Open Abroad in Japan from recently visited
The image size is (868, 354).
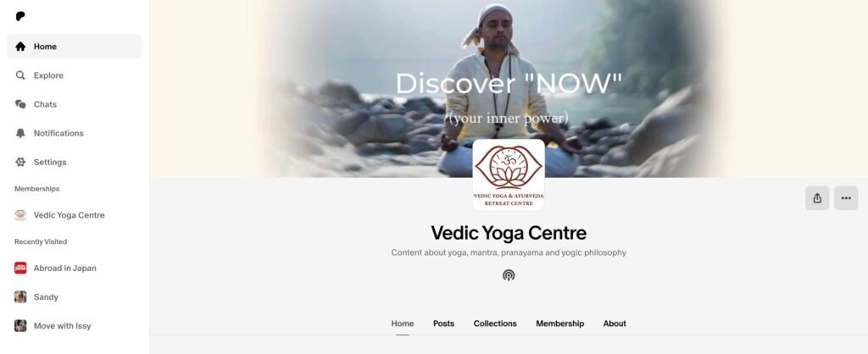[x=75, y=268]
